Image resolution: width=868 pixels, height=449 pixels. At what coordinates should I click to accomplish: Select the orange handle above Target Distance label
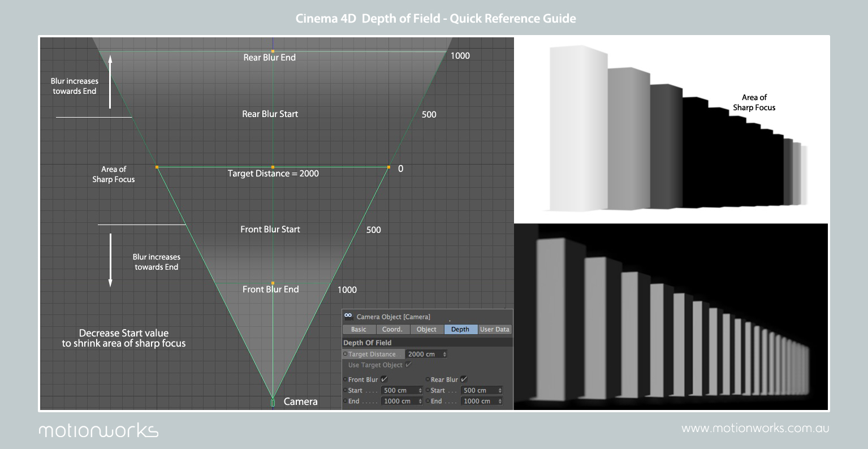[273, 167]
